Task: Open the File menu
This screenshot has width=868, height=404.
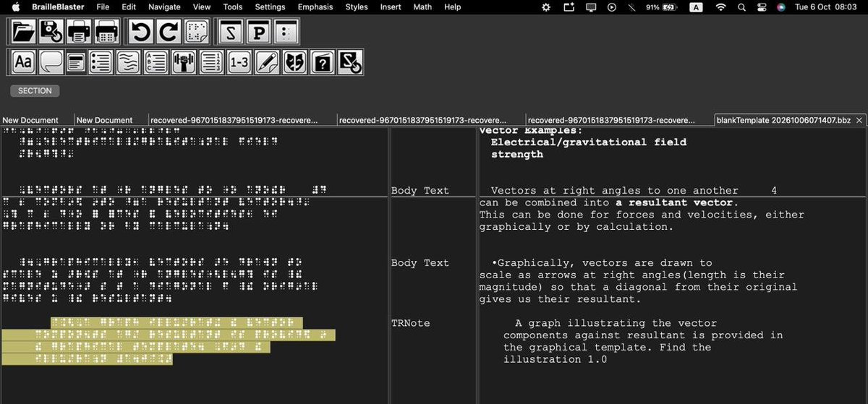Action: tap(103, 7)
